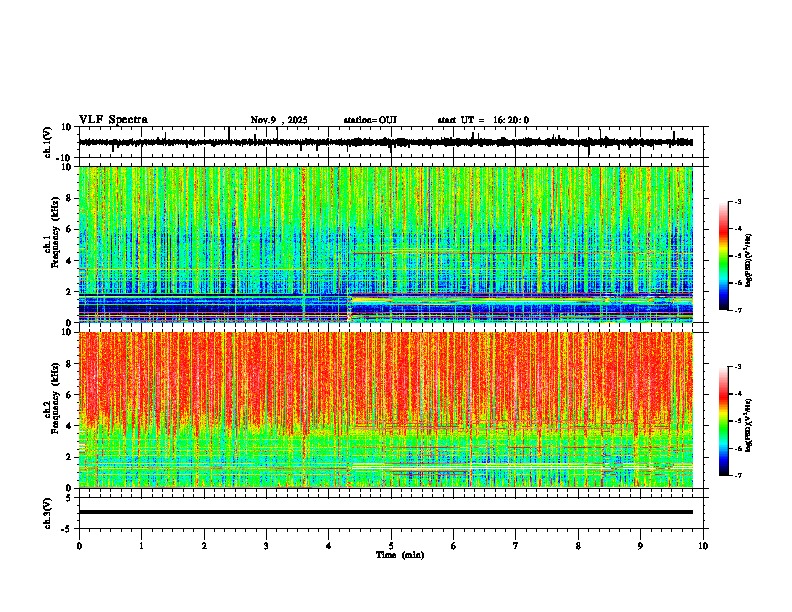Click the ch.1 spectrogram color scale bar
This screenshot has width=792, height=612.
coord(723,256)
